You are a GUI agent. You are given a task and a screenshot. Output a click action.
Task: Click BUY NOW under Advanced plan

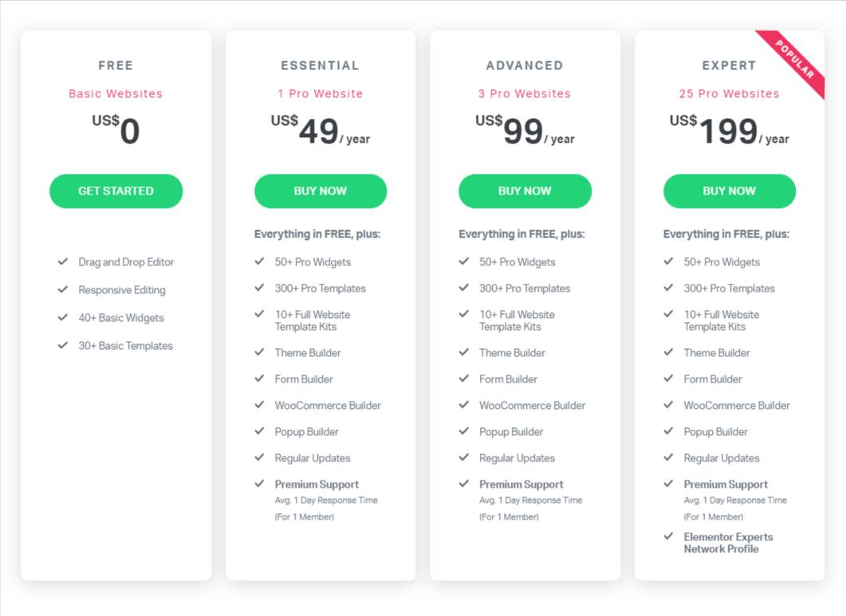click(525, 191)
